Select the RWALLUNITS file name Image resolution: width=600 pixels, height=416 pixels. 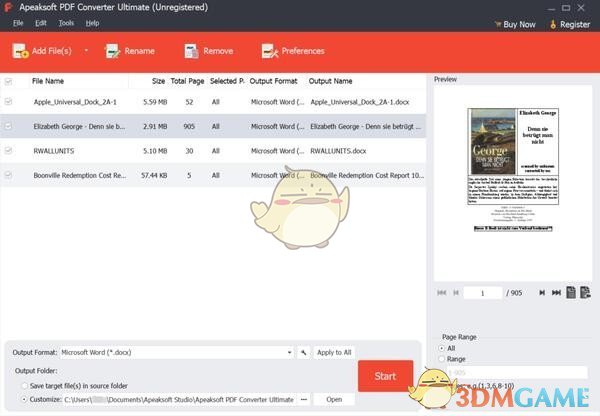54,151
